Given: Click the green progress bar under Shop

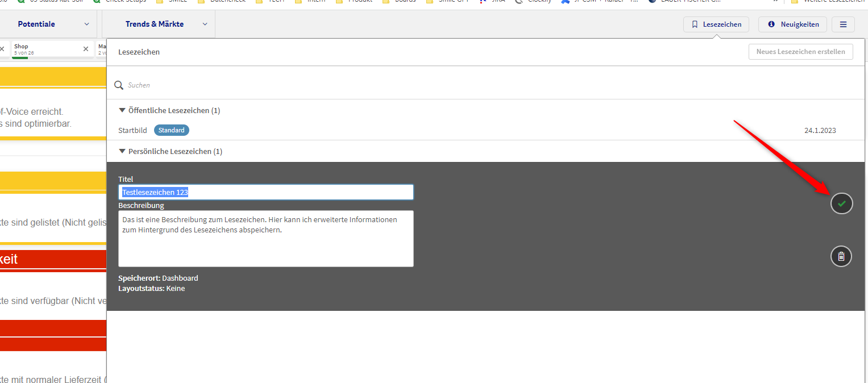Looking at the screenshot, I should 20,57.
